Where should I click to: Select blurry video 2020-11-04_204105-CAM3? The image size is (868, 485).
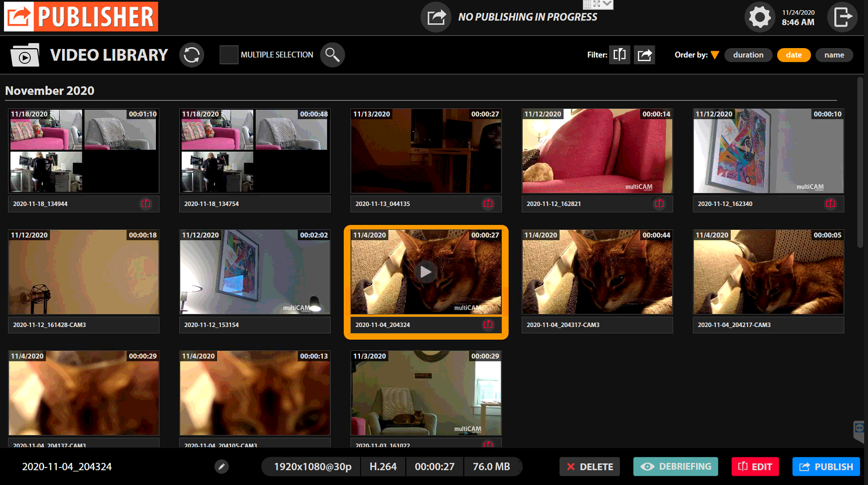point(255,393)
